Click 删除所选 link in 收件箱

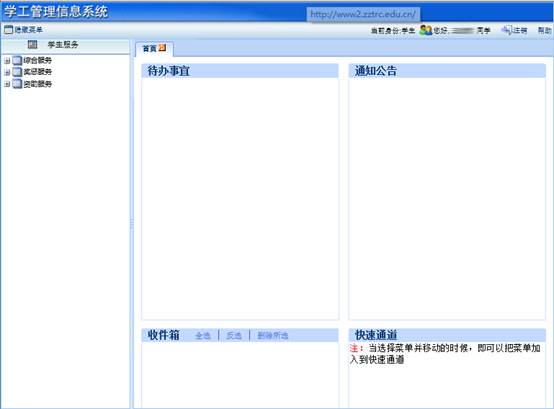click(273, 336)
